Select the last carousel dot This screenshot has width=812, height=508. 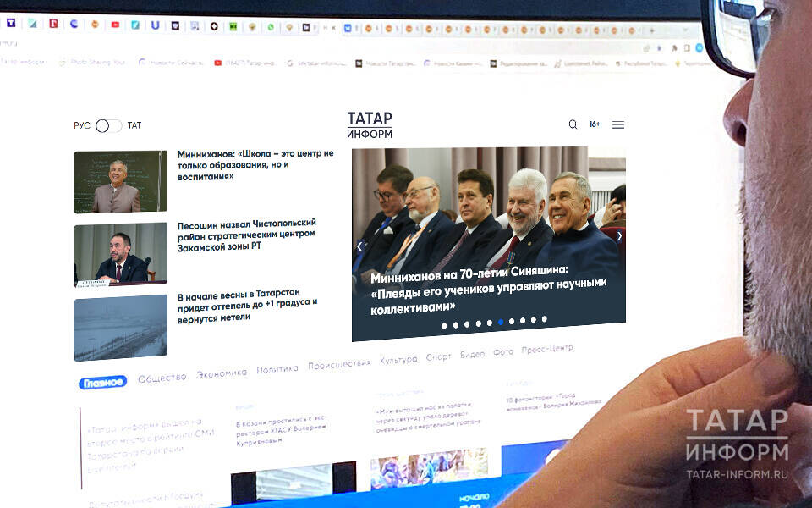(544, 319)
